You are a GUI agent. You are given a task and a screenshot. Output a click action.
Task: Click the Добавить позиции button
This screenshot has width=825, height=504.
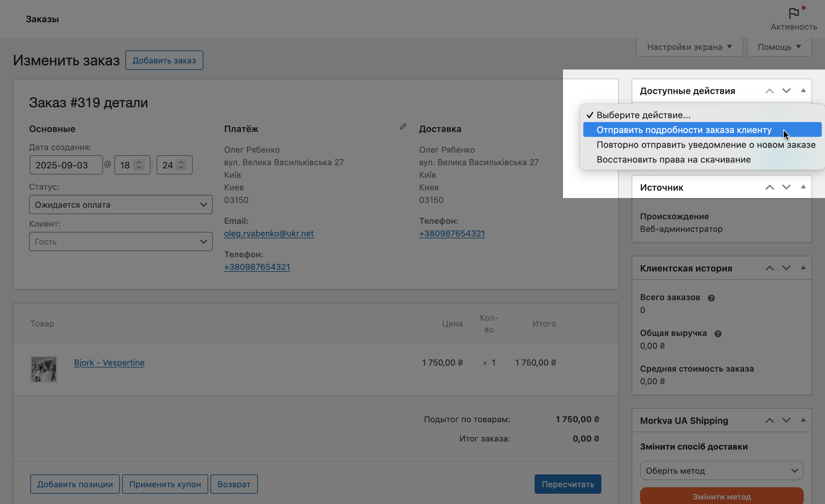75,484
